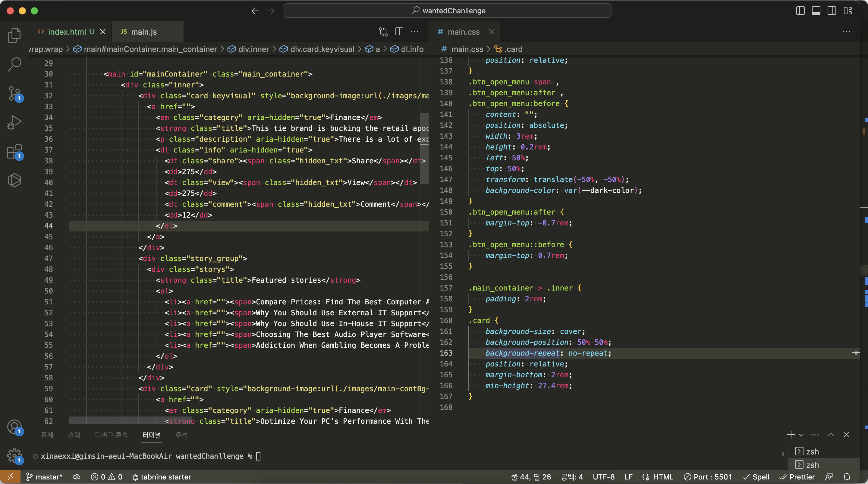868x484 pixels.
Task: Add a new terminal with plus icon
Action: 791,435
